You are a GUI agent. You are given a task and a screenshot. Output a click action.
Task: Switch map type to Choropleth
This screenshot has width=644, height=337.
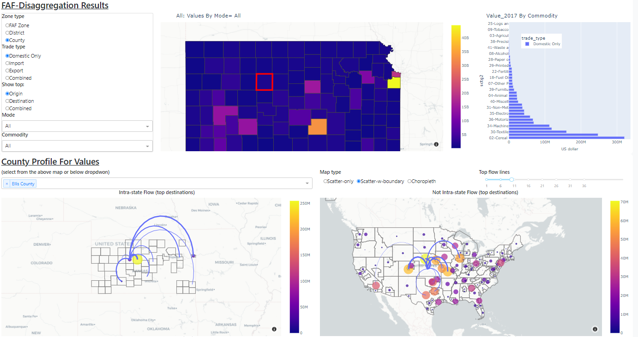tap(409, 181)
